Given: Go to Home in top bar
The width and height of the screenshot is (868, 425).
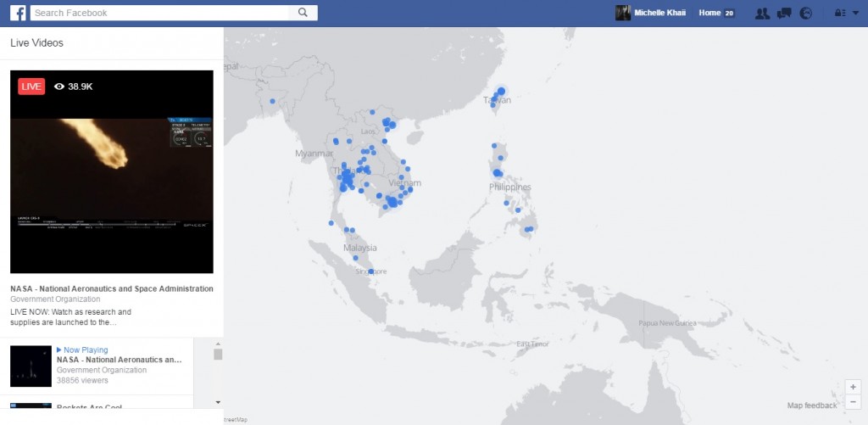Looking at the screenshot, I should coord(709,13).
